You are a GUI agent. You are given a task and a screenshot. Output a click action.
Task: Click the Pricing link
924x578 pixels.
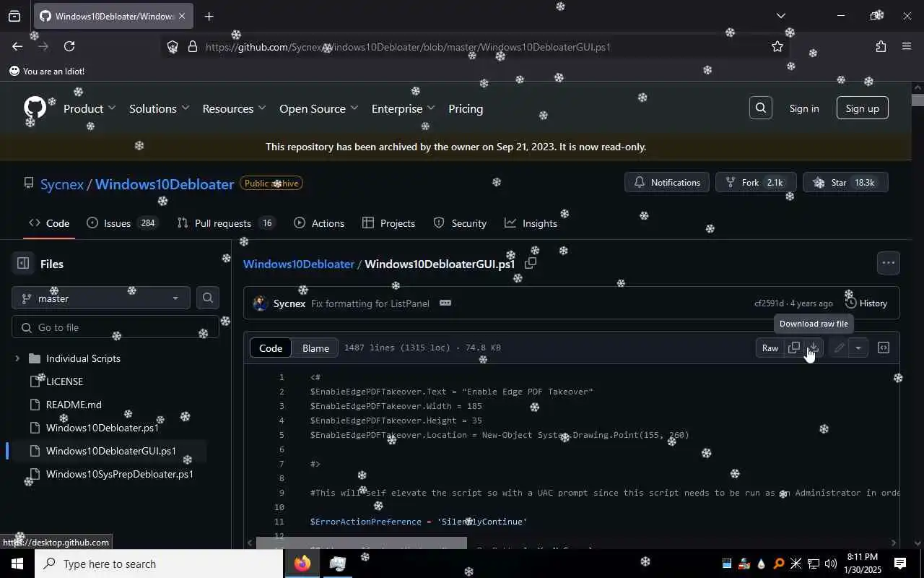pyautogui.click(x=466, y=108)
